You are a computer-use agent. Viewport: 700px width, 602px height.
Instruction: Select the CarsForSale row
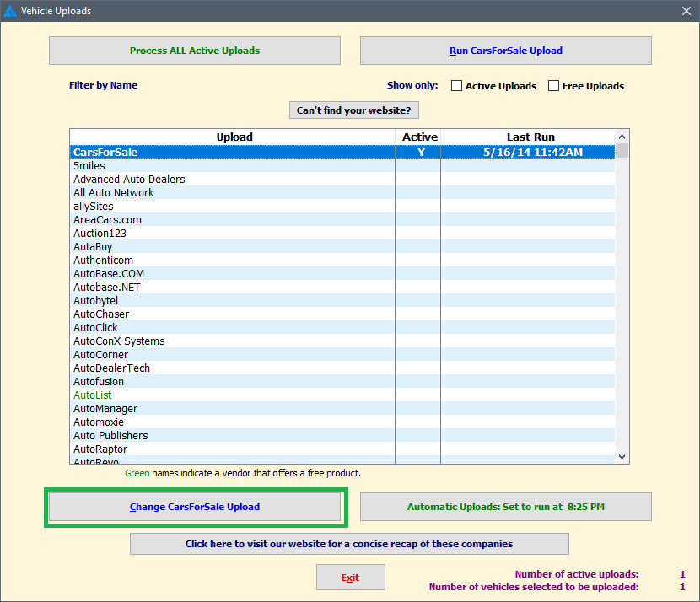point(342,152)
